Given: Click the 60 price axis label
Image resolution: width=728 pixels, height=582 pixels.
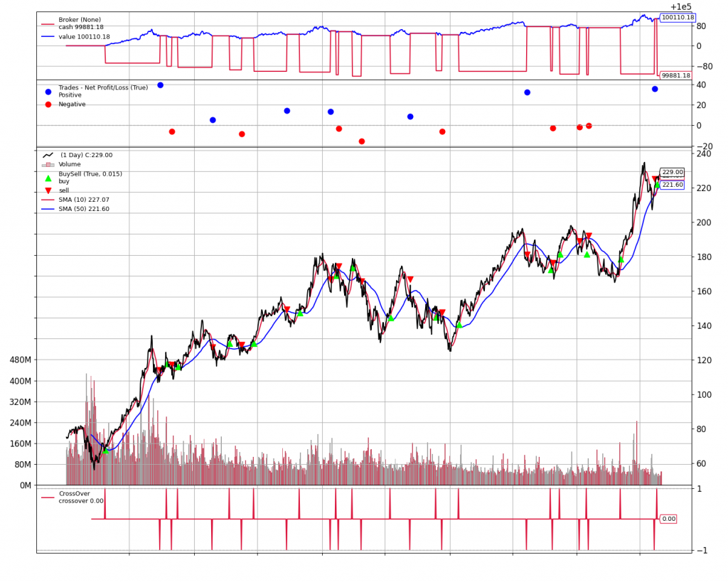Looking at the screenshot, I should click(702, 463).
